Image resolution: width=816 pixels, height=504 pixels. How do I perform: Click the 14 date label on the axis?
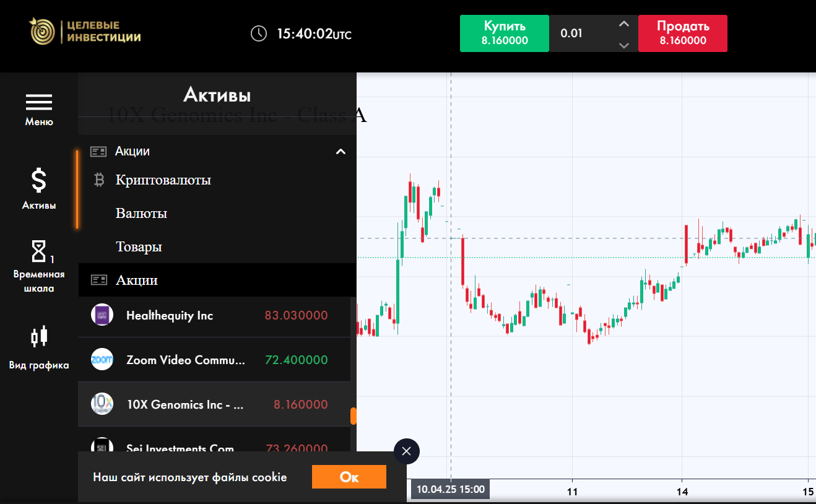click(x=682, y=492)
